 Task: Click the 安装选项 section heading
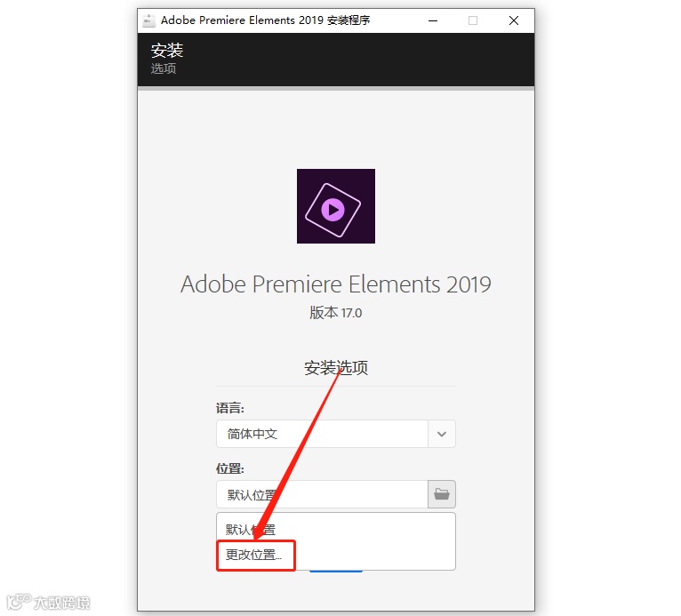click(336, 368)
